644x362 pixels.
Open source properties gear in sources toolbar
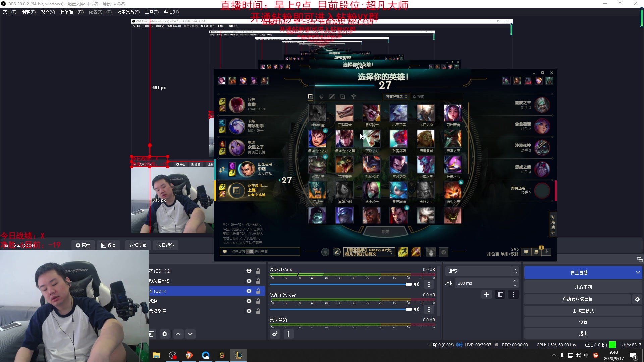click(x=165, y=334)
